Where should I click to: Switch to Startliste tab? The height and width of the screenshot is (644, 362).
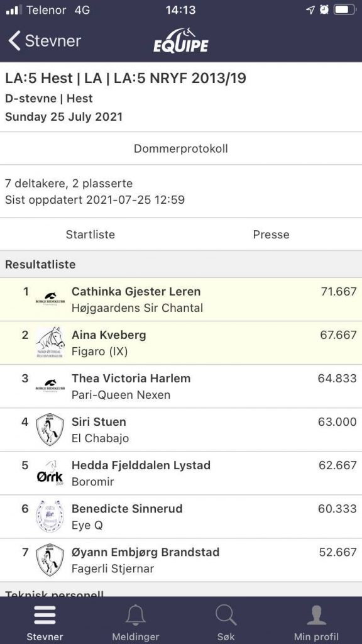click(90, 235)
